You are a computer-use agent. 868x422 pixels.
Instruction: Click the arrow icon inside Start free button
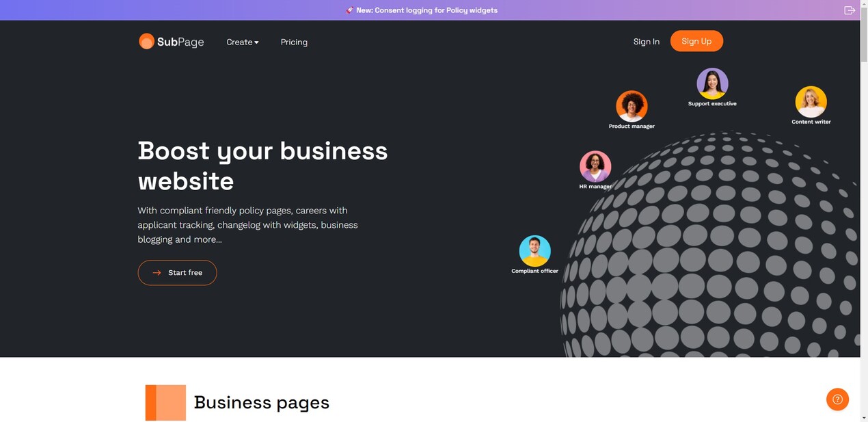156,272
